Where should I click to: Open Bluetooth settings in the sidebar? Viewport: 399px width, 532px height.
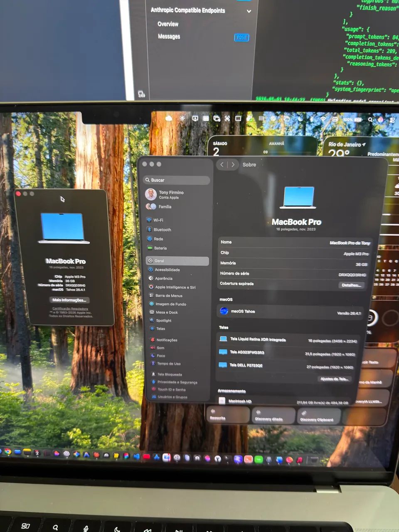coord(177,229)
